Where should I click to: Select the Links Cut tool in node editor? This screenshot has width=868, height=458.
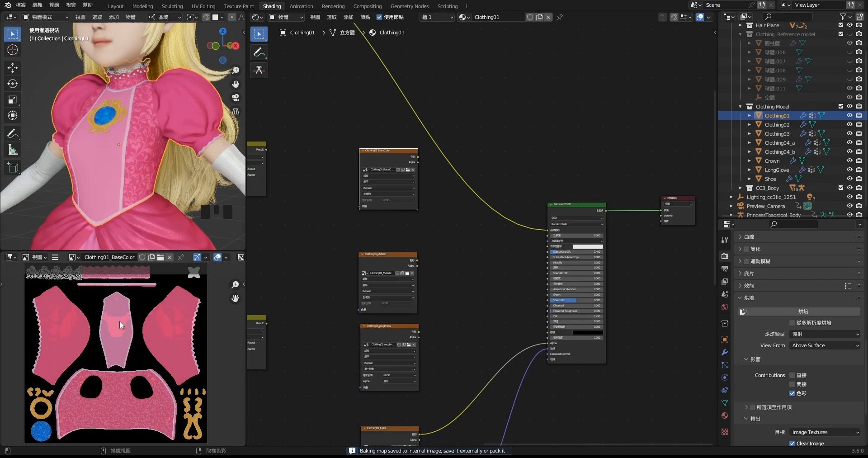coord(259,70)
